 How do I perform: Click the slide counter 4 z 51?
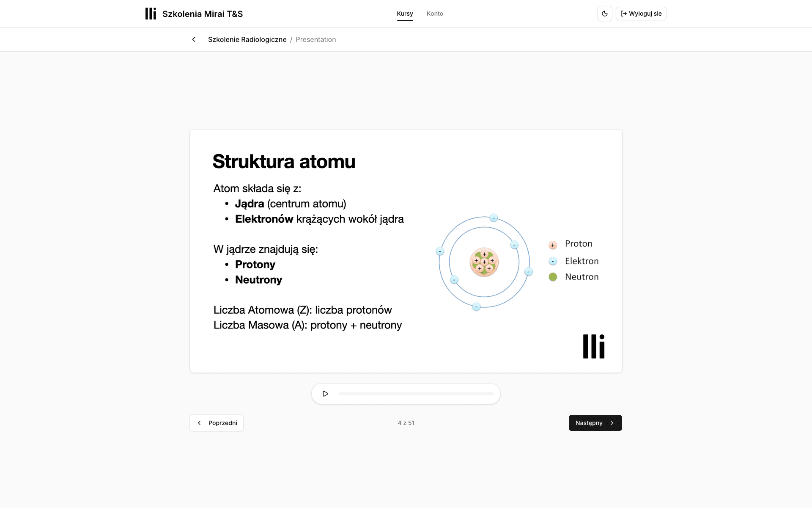point(406,423)
